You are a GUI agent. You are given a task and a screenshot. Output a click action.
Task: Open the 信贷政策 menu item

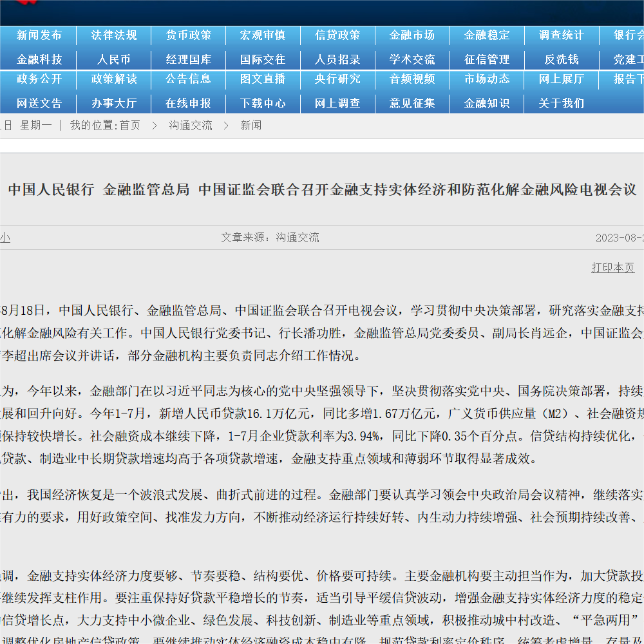(337, 35)
